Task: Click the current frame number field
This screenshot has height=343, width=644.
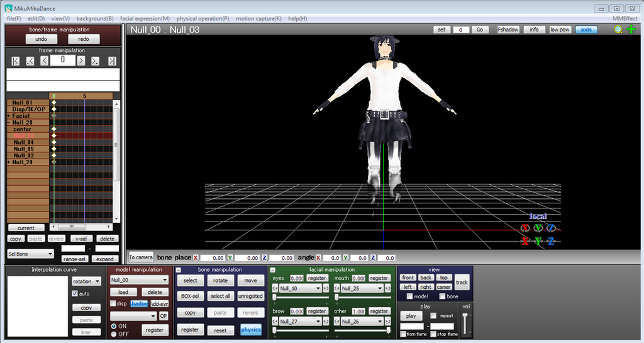Action: [x=63, y=60]
